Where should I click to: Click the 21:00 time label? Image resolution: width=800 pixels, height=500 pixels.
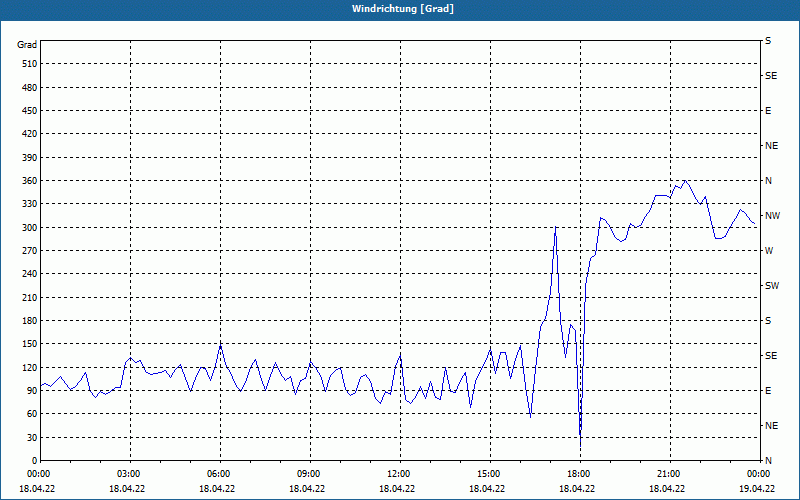670,474
